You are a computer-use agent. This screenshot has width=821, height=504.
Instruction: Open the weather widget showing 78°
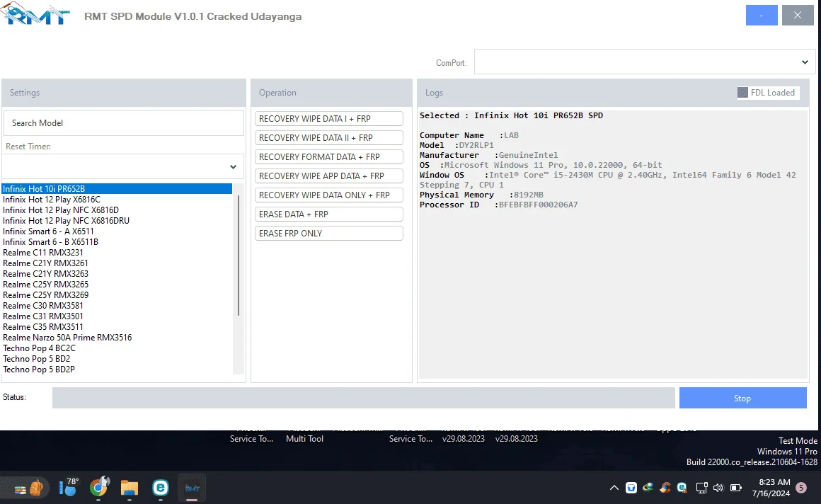(68, 487)
